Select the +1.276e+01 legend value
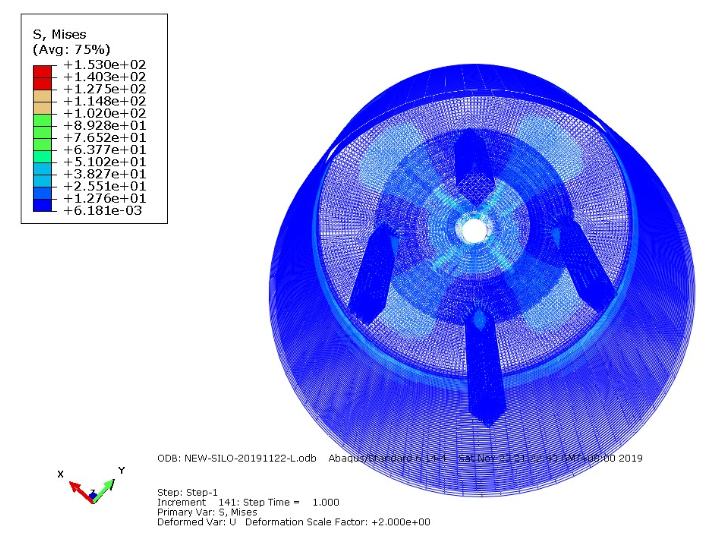Screen dimensions: 715x535 tap(104, 198)
